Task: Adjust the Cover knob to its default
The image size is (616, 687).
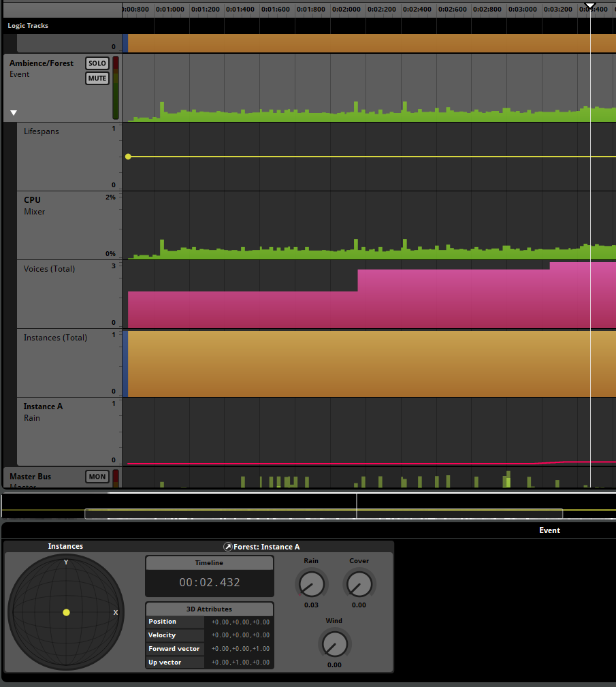Action: pyautogui.click(x=359, y=584)
